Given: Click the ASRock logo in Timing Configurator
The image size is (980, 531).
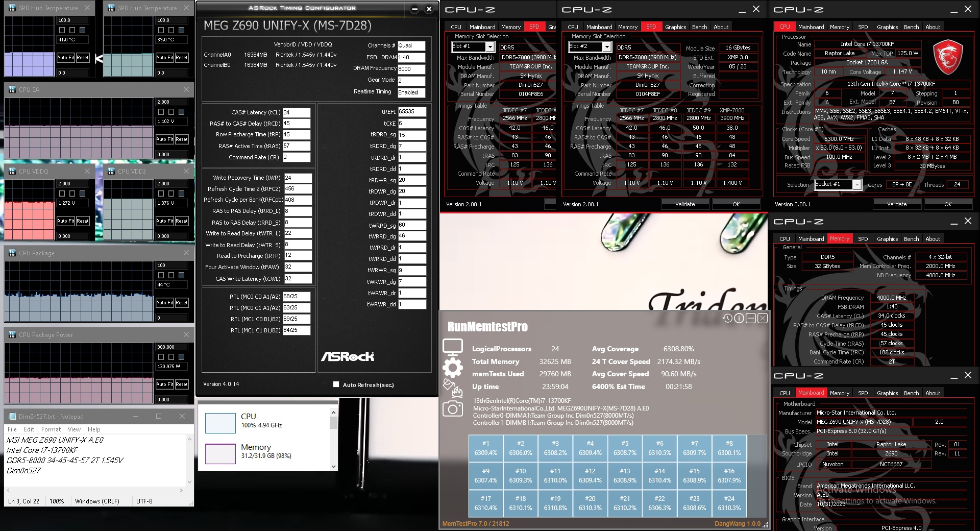Looking at the screenshot, I should click(348, 356).
